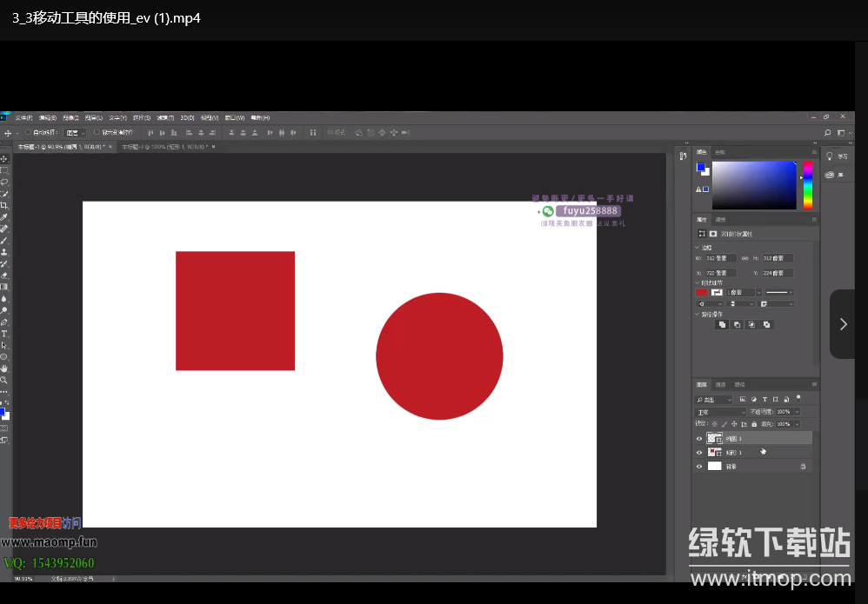Click the next video arrow button
This screenshot has height=604, width=868.
coord(842,324)
